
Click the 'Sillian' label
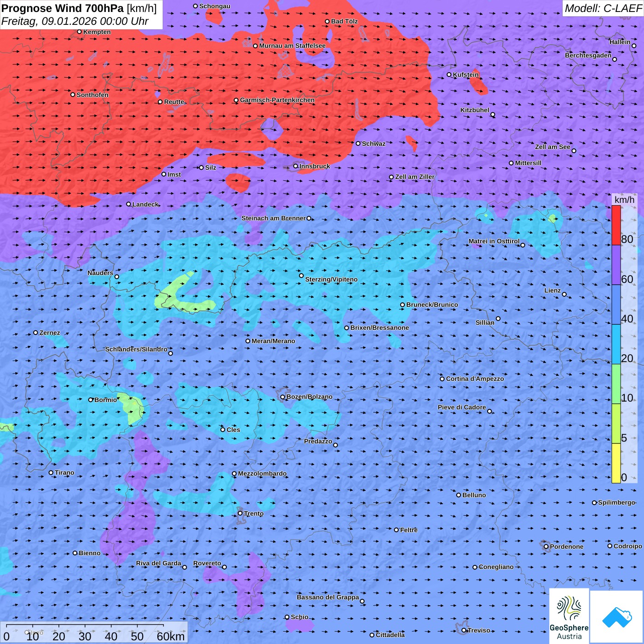click(x=485, y=322)
